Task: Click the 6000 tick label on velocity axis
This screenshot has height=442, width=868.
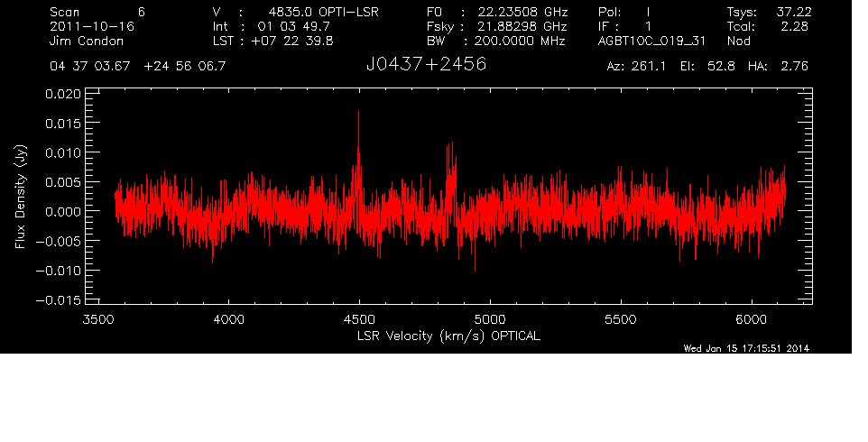Action: tap(749, 319)
